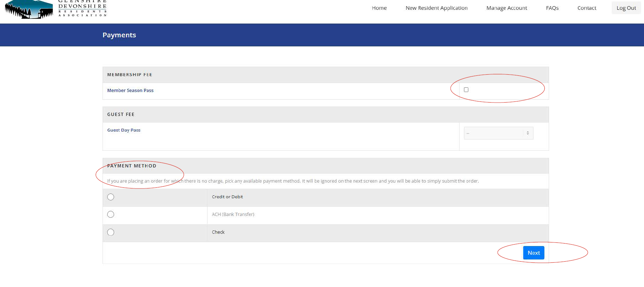Click the "Check" payment label text
Image resolution: width=644 pixels, height=287 pixels.
click(x=218, y=232)
